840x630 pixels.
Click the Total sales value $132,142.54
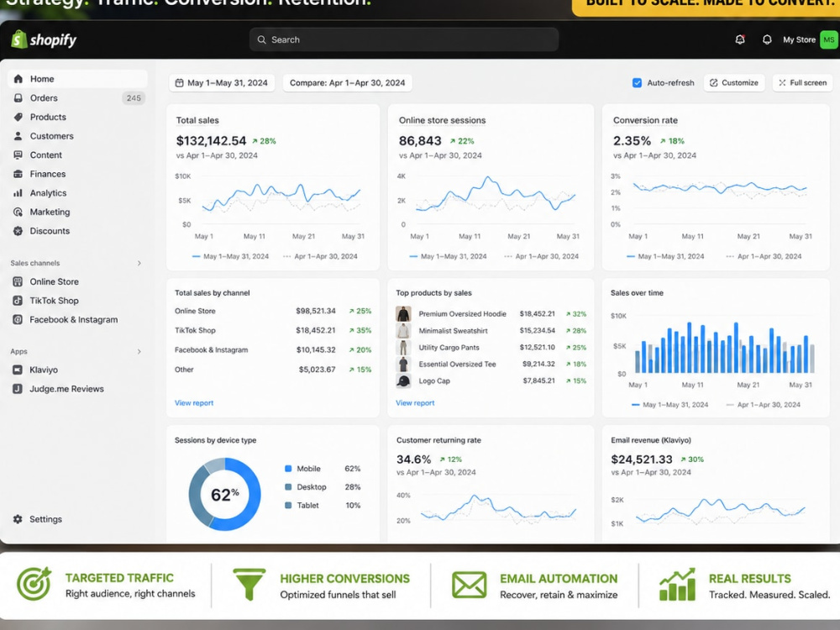click(211, 141)
